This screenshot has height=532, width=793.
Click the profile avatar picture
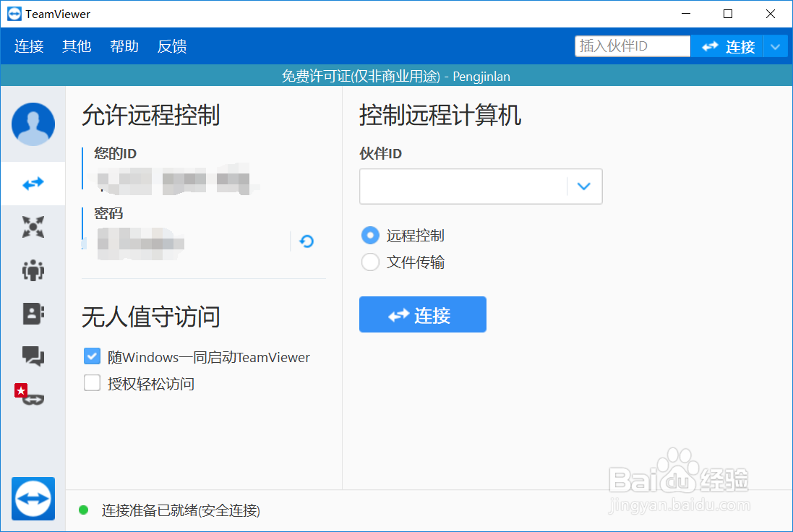point(33,124)
